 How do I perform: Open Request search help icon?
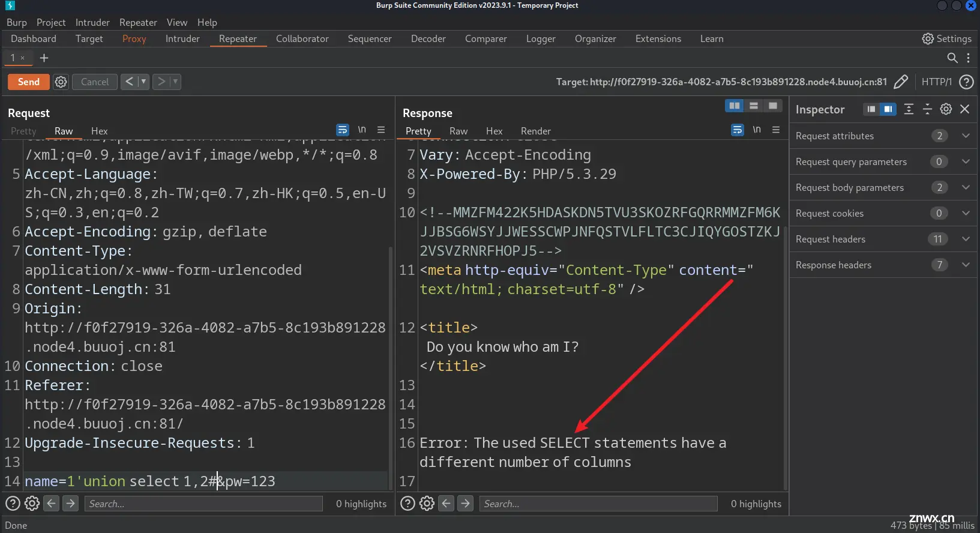click(13, 504)
